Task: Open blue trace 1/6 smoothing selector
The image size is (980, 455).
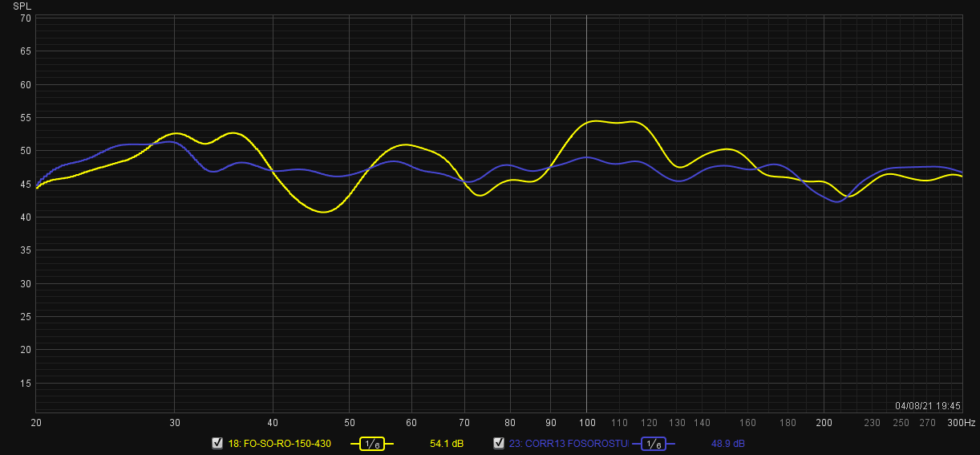Action: [x=654, y=444]
